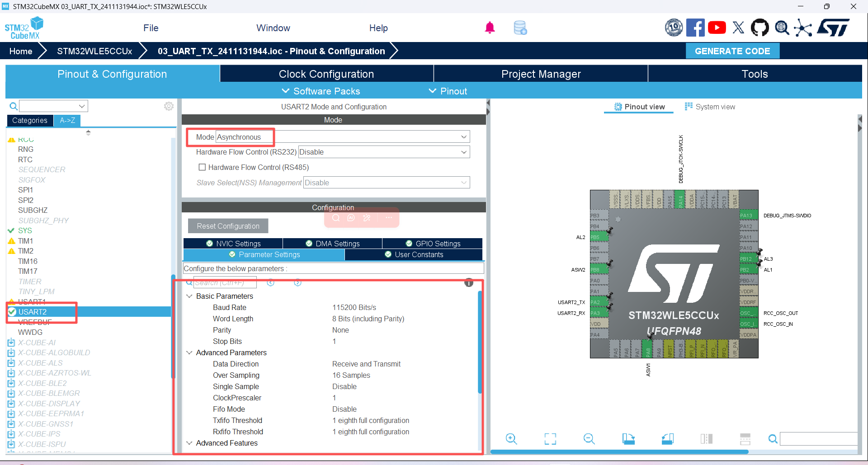Image resolution: width=868 pixels, height=465 pixels.
Task: Enable Hardware Flow Control (RS485) checkbox
Action: (202, 167)
